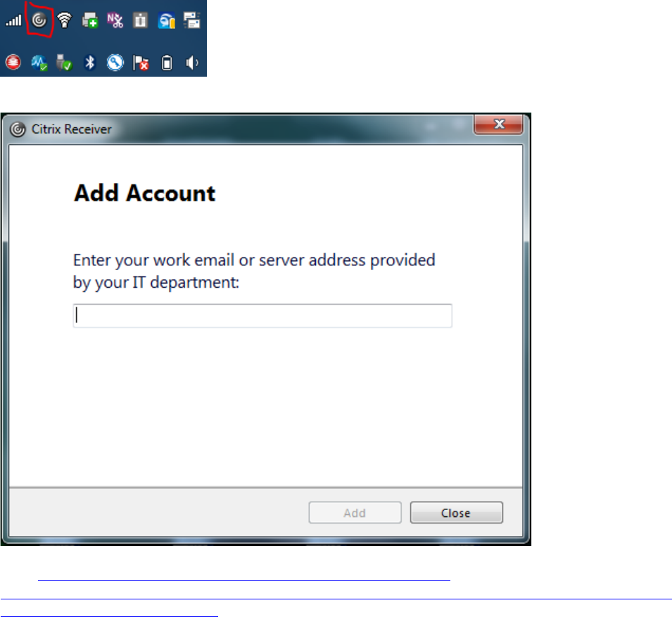
Task: Open the Bluetooth tray icon
Action: point(90,63)
